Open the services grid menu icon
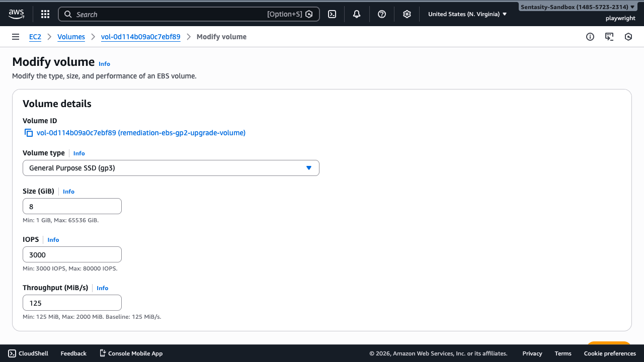The width and height of the screenshot is (644, 362). click(x=45, y=14)
